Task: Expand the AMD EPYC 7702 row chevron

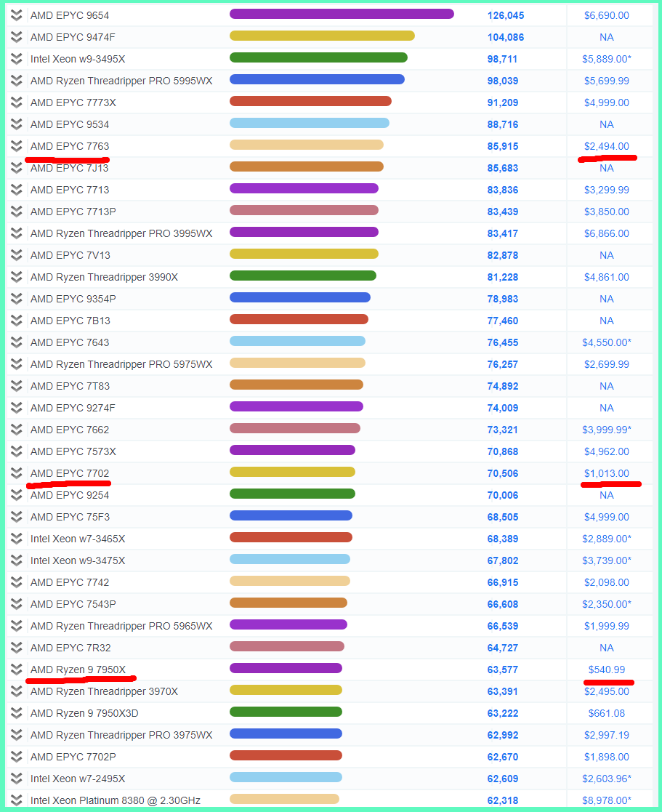Action: (17, 473)
